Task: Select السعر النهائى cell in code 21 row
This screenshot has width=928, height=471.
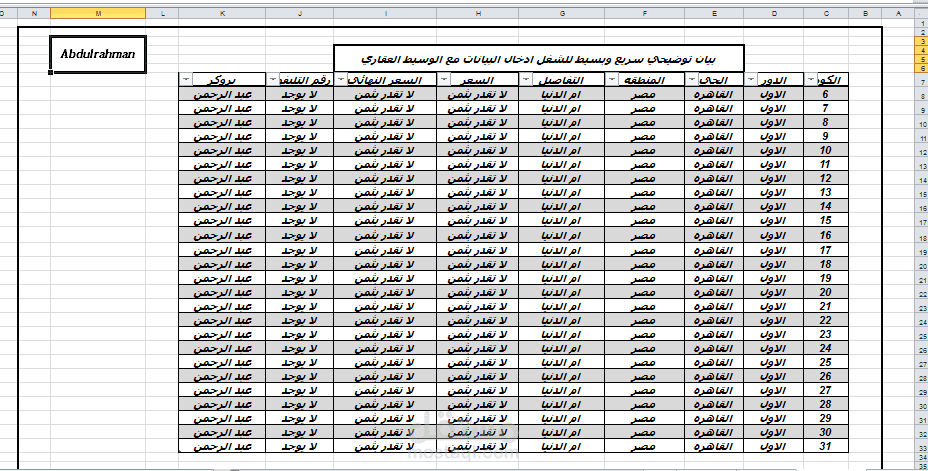Action: tap(385, 307)
